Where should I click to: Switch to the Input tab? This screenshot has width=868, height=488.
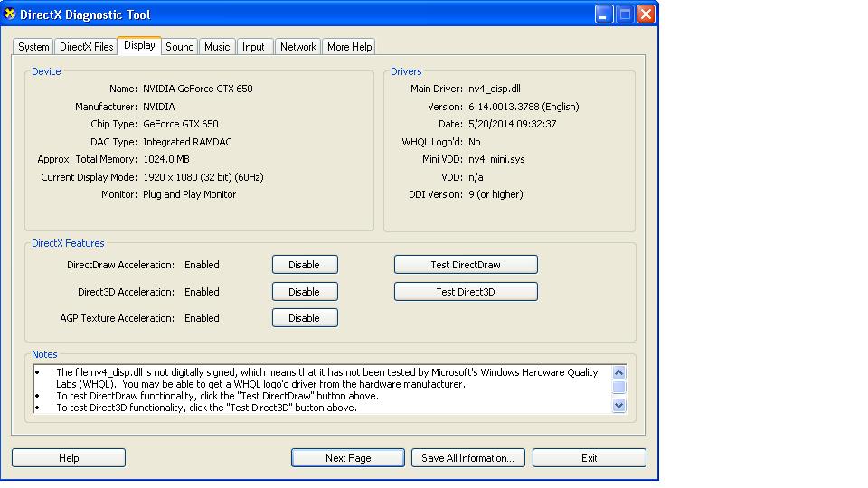pyautogui.click(x=253, y=47)
